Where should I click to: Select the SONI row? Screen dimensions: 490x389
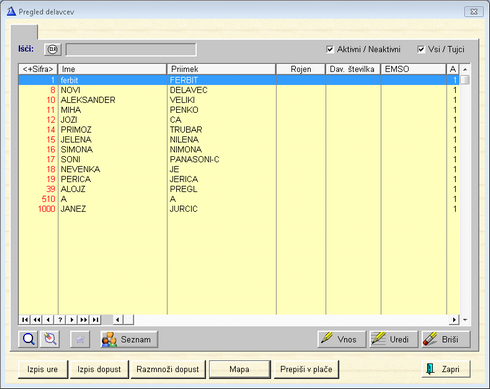[239, 159]
